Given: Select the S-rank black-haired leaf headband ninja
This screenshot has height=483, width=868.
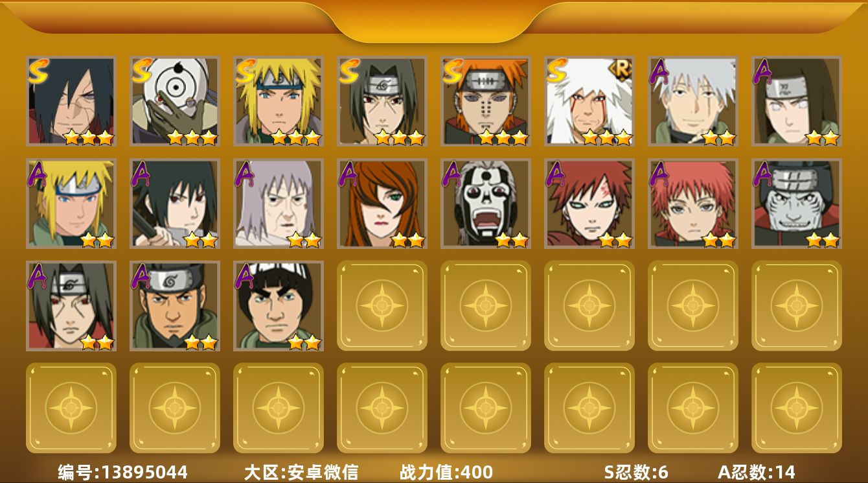Looking at the screenshot, I should pyautogui.click(x=382, y=101).
